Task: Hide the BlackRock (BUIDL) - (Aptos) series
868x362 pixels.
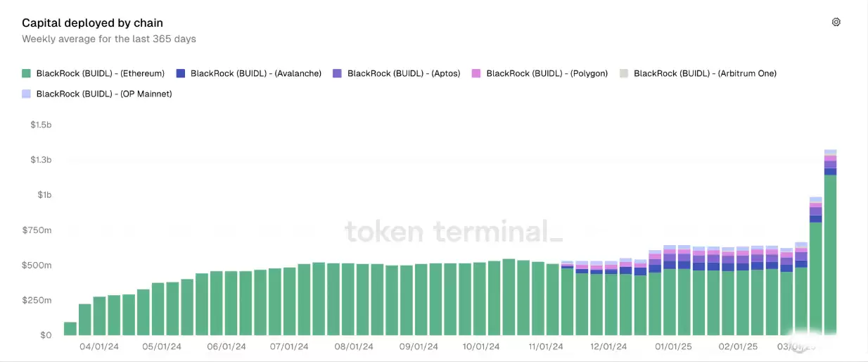Action: tap(403, 73)
